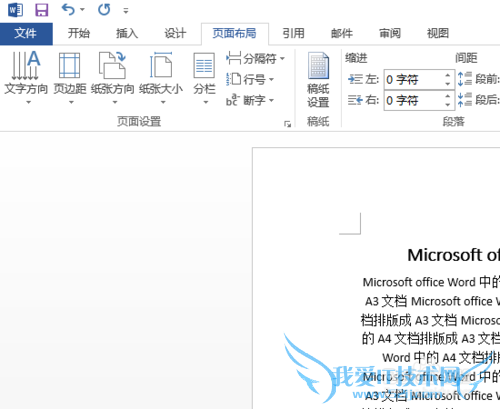This screenshot has width=500, height=409.
Task: Expand the 纸张大小 dropdown arrow
Action: tap(163, 102)
